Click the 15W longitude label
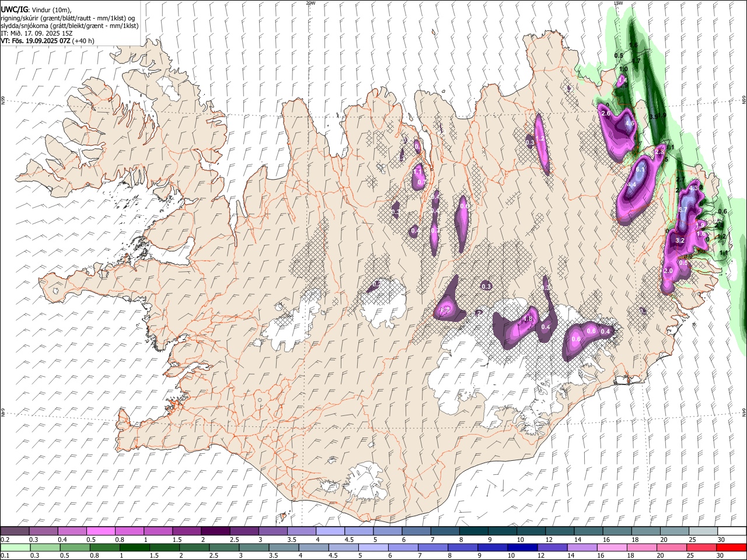Viewport: 747px width, 560px height. 619,3
